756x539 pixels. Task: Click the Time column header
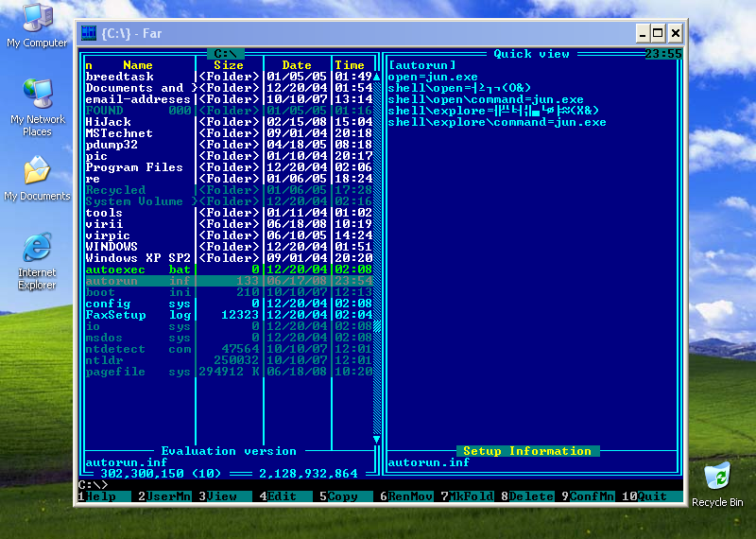tap(350, 65)
